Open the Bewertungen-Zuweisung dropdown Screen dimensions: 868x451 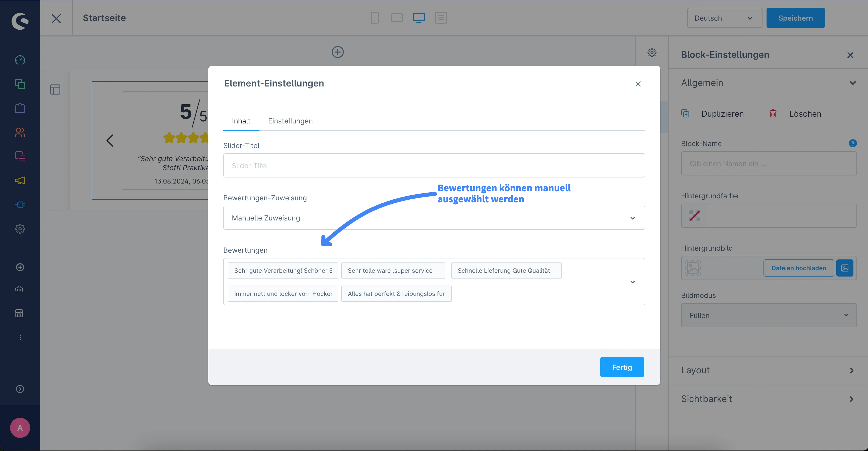(x=434, y=218)
